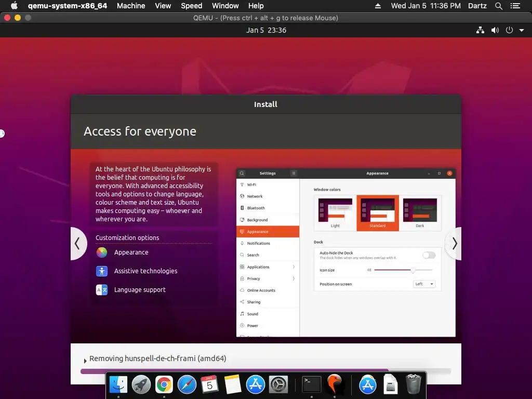Open qemu-system-x86_64 application menu
This screenshot has height=399, width=532.
[68, 6]
